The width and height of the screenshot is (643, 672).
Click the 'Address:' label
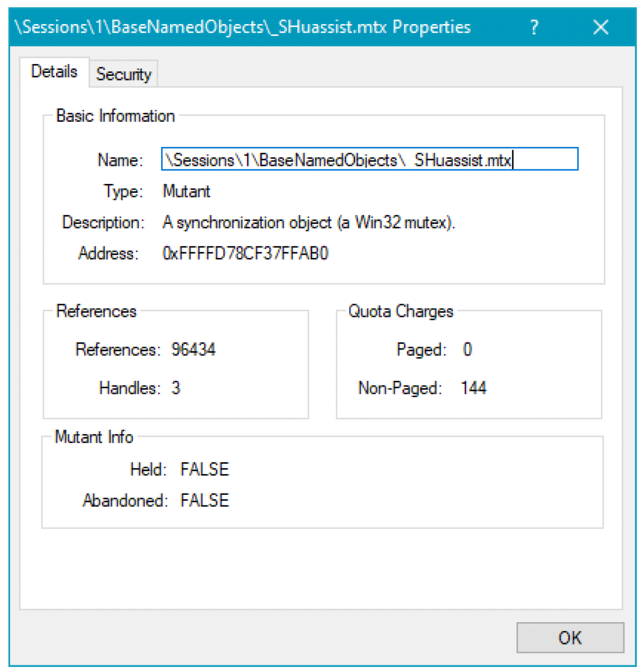tap(108, 254)
